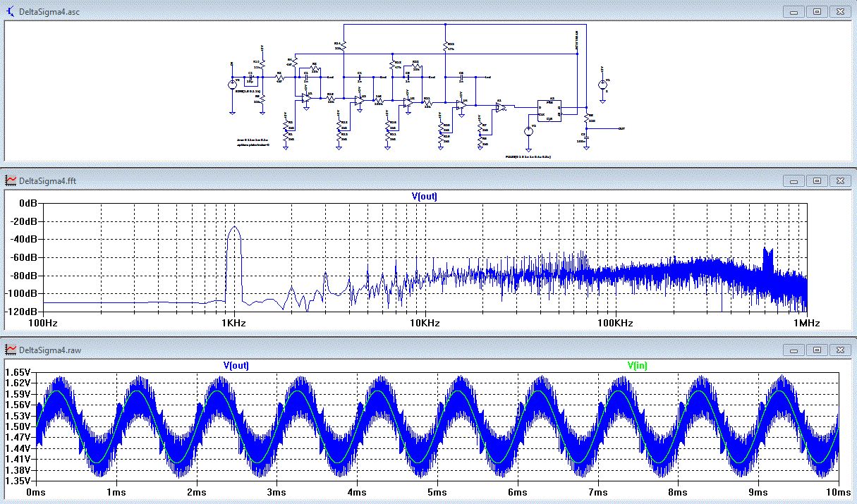Click the DeltaSigma4.fft window icon

click(x=10, y=180)
